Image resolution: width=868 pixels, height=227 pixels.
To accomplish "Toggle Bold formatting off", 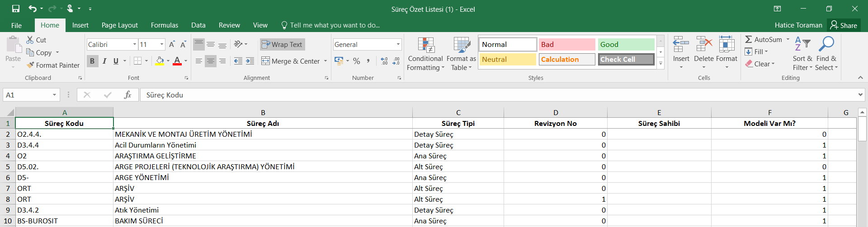I will 92,61.
